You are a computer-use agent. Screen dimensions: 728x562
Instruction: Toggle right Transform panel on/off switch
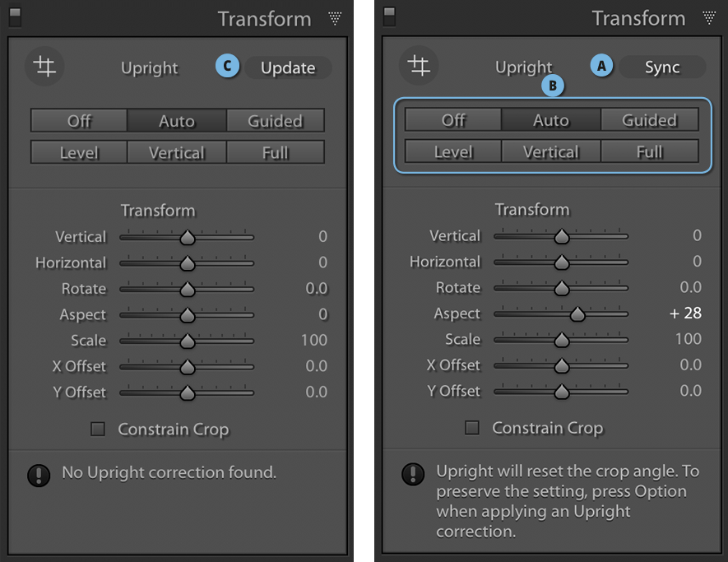click(389, 16)
